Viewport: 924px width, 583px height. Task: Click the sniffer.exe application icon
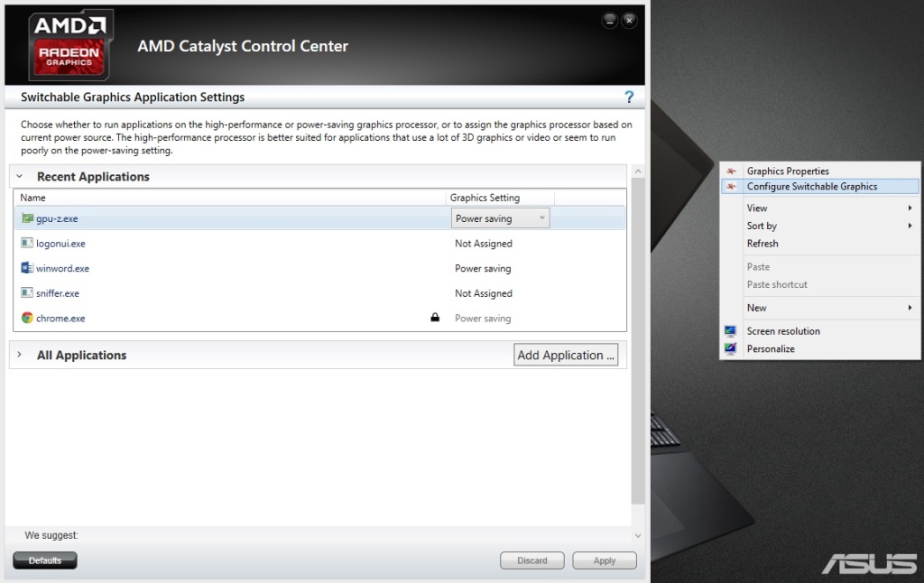click(x=27, y=292)
